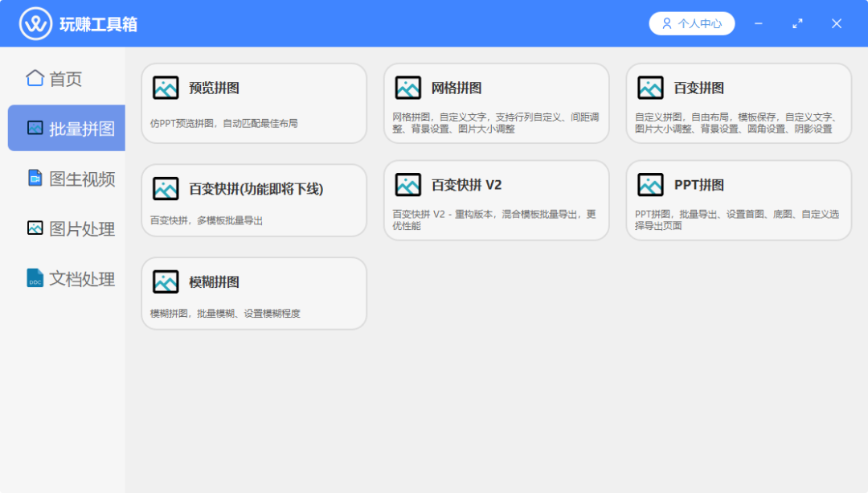Click the 百变拼图 card image icon
The width and height of the screenshot is (868, 493).
650,88
